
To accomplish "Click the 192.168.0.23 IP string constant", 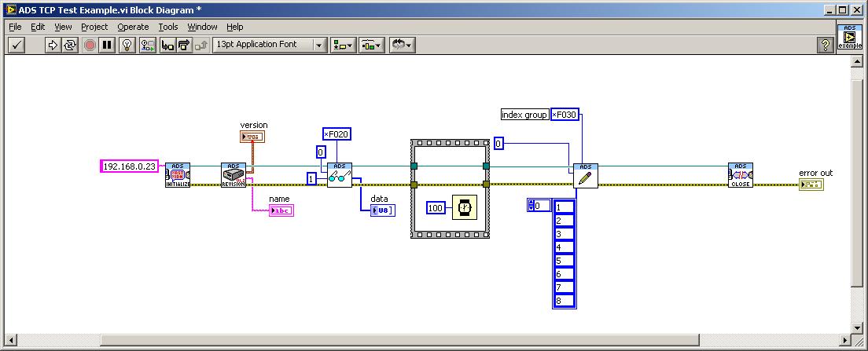I will point(130,166).
